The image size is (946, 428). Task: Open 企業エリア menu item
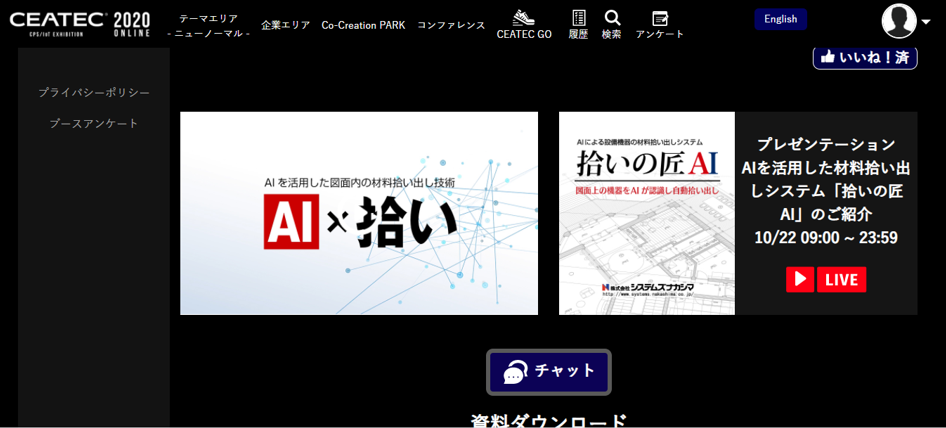285,25
